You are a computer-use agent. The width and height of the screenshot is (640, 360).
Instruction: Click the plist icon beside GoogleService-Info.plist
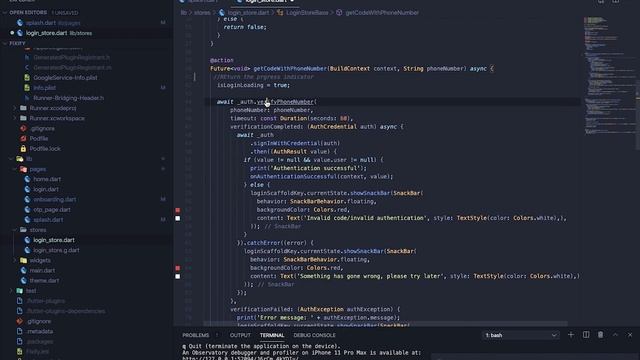coord(27,78)
